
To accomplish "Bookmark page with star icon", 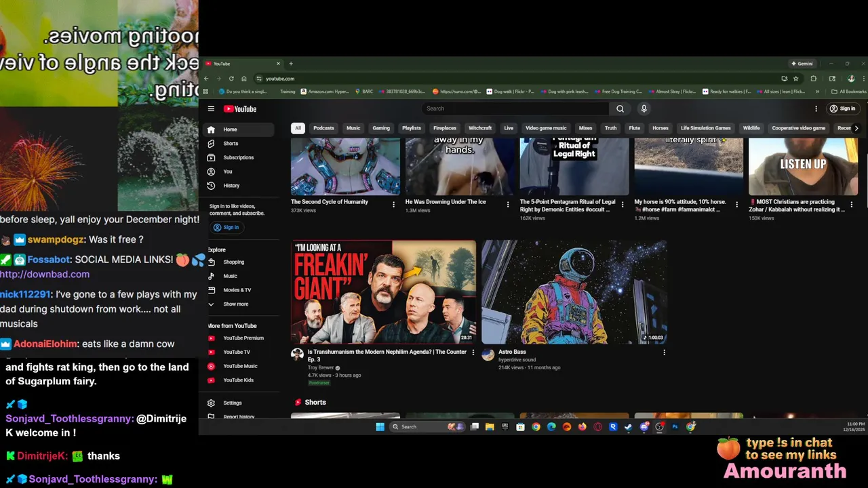I will pos(795,79).
